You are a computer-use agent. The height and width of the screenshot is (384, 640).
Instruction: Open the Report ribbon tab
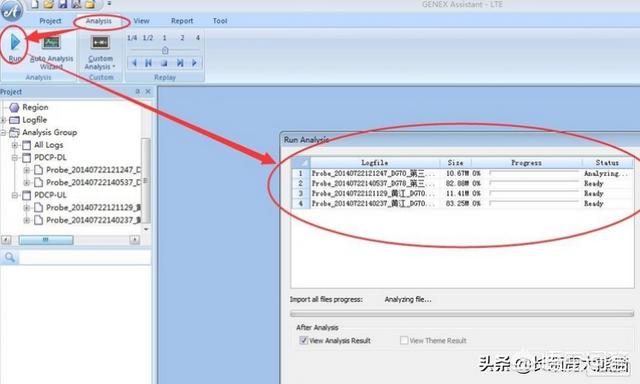[x=182, y=21]
